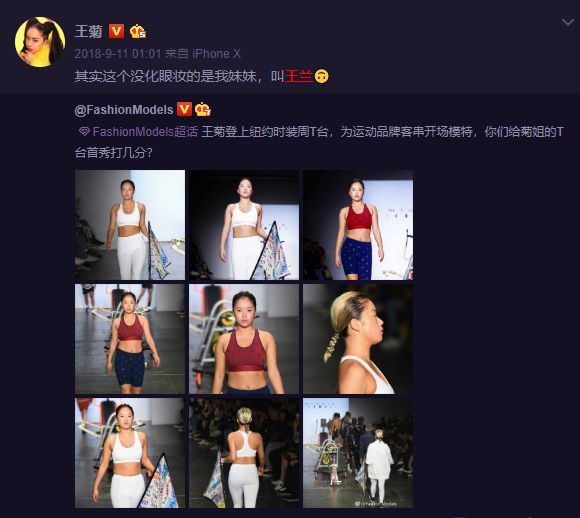
Task: Expand the post options chevron menu
Action: 567,23
